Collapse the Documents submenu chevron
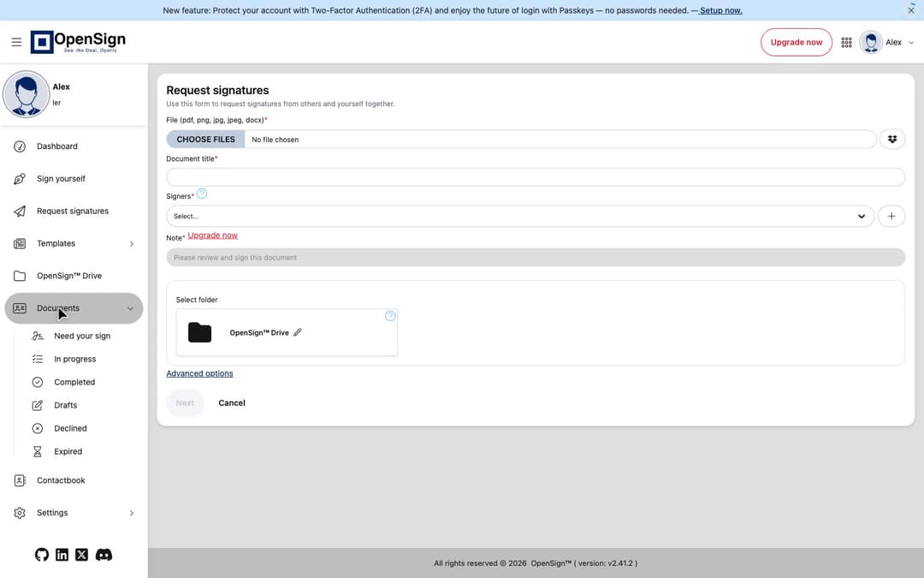Screen dimensions: 924x578 [x=130, y=308]
